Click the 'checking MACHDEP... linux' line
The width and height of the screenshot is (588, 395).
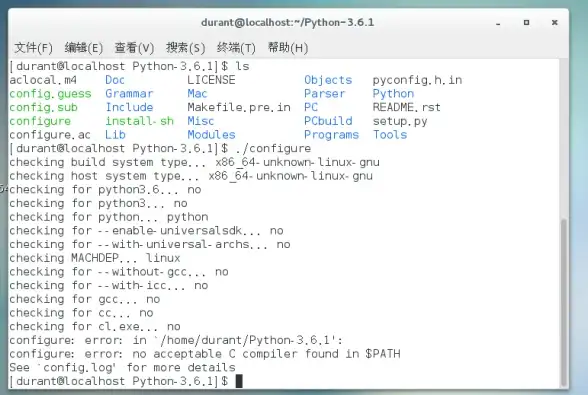click(95, 258)
